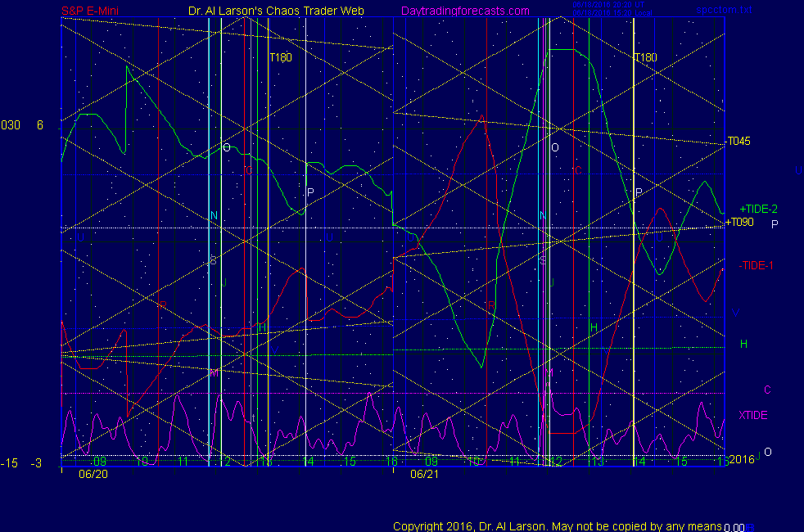Click the magenta "Daytradingforecasts.com" text

tap(465, 11)
